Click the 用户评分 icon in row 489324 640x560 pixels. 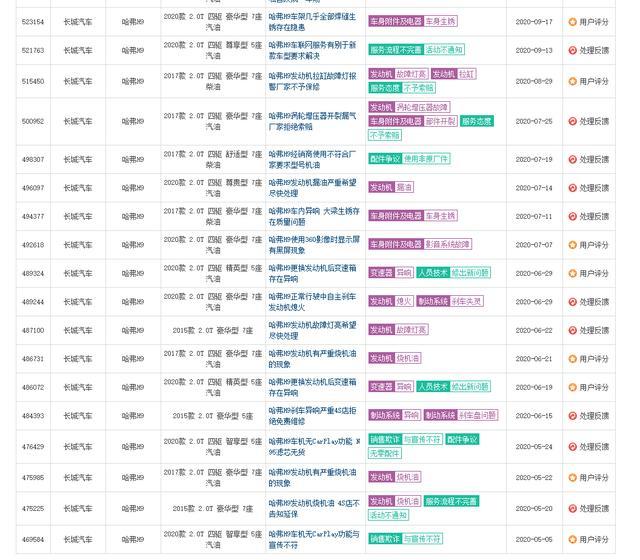pos(573,273)
